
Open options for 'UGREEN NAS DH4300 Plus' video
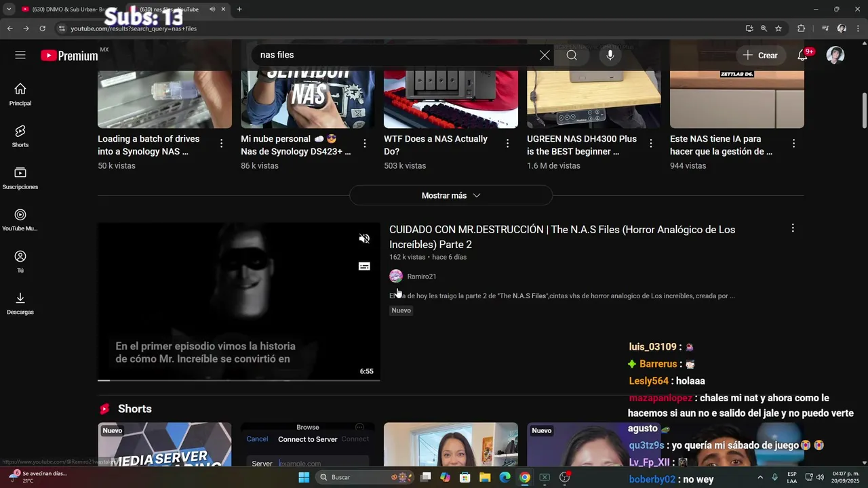[651, 143]
